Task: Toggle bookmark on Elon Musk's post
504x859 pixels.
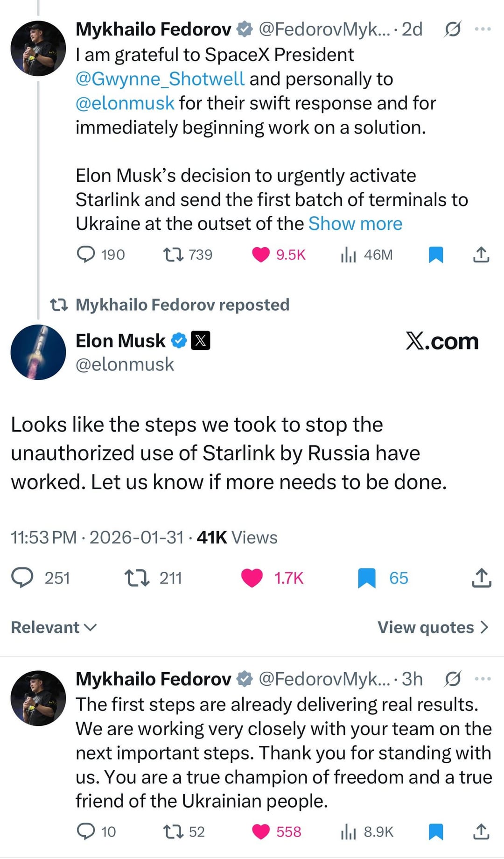Action: (x=367, y=577)
